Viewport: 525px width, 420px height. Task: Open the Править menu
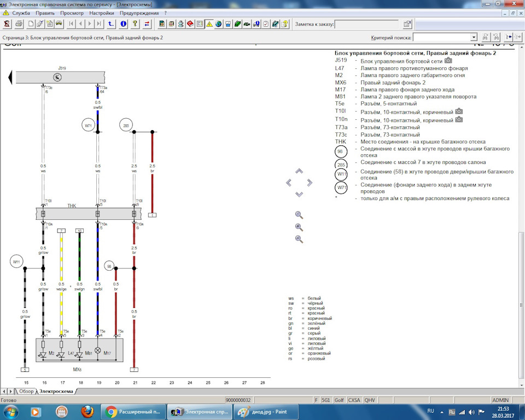tap(45, 13)
